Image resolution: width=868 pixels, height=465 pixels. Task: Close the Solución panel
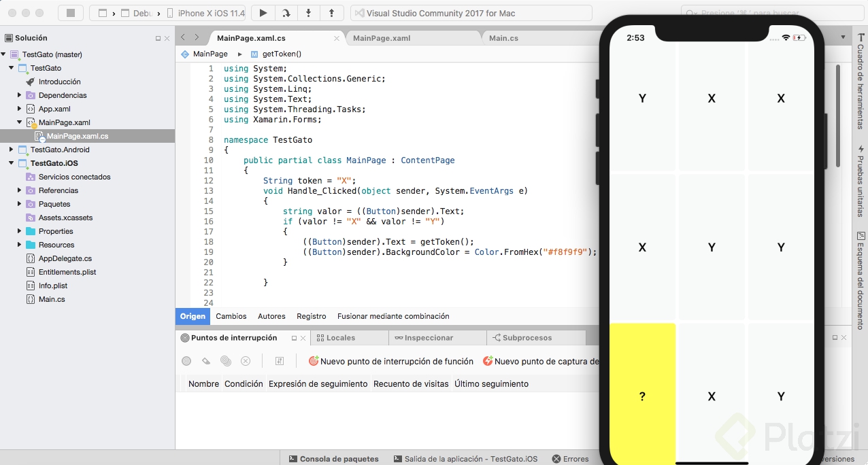coord(167,39)
